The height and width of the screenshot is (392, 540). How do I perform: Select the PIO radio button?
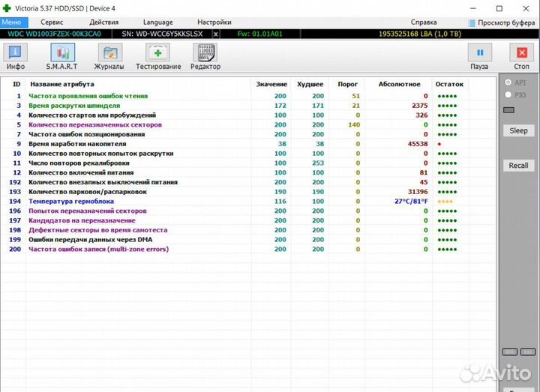pyautogui.click(x=509, y=94)
